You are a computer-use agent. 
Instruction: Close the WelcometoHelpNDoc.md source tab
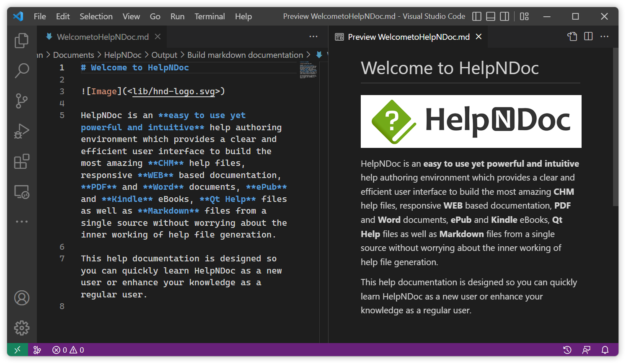158,37
